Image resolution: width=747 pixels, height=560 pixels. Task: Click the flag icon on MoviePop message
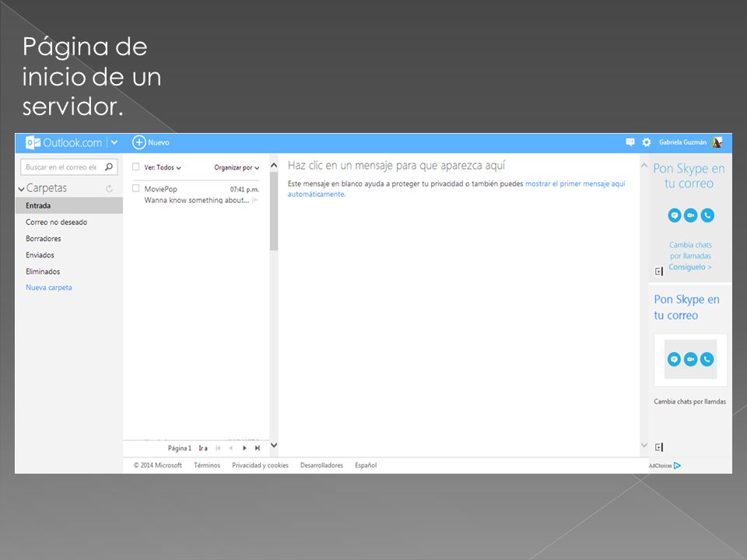tap(255, 201)
